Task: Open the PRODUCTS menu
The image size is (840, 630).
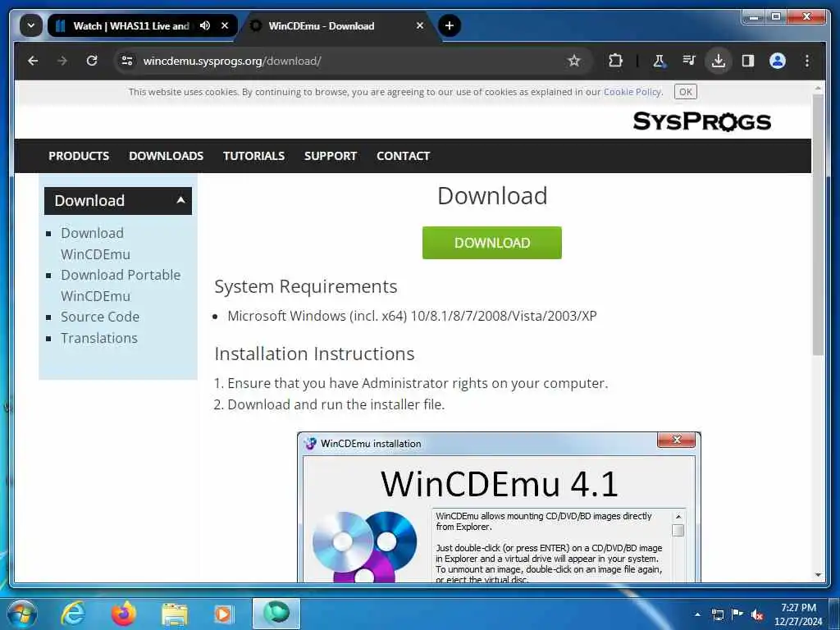Action: click(x=79, y=156)
